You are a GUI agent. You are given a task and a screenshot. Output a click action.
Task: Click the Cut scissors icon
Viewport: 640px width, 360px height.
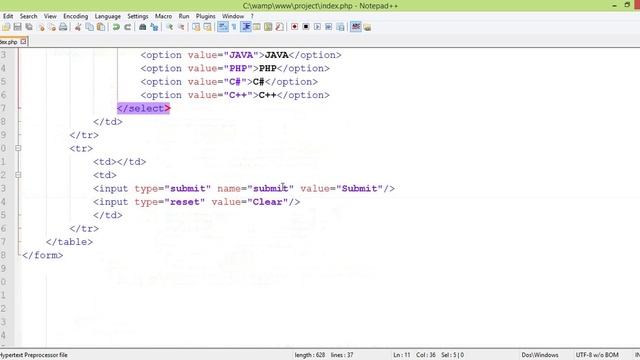pyautogui.click(x=78, y=27)
